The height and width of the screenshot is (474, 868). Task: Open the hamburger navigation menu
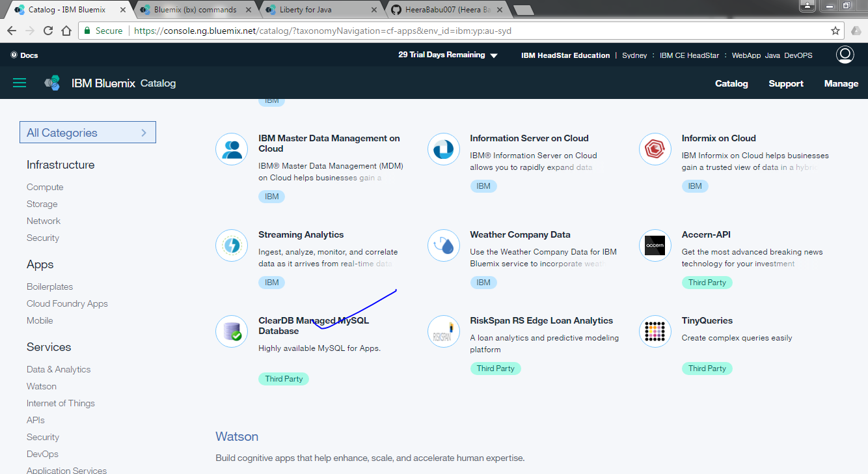coord(20,83)
